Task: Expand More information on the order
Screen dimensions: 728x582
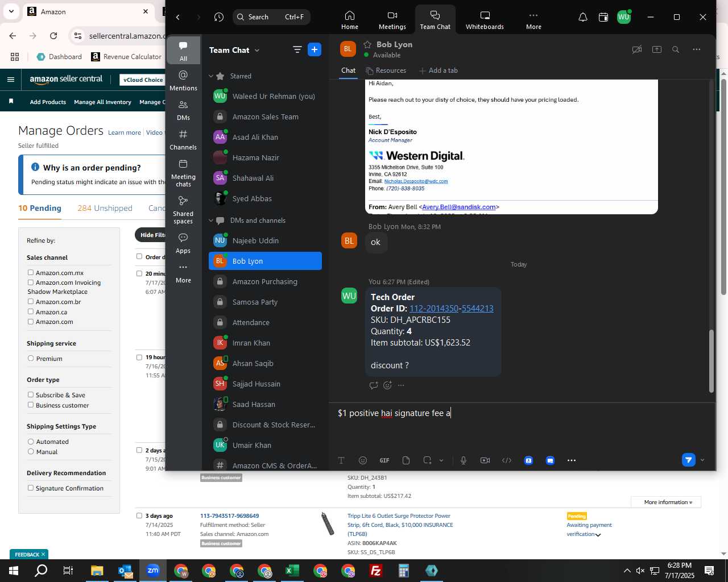Action: pyautogui.click(x=666, y=502)
